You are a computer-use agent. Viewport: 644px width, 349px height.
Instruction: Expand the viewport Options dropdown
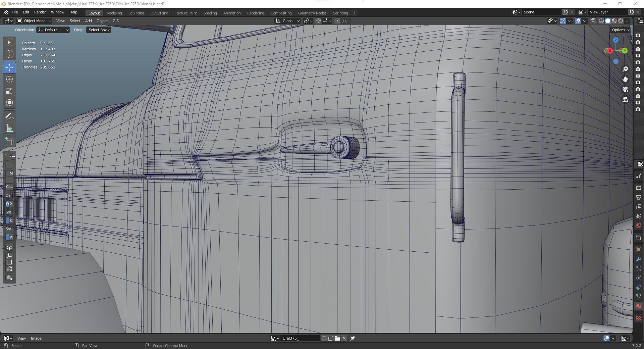(x=620, y=30)
